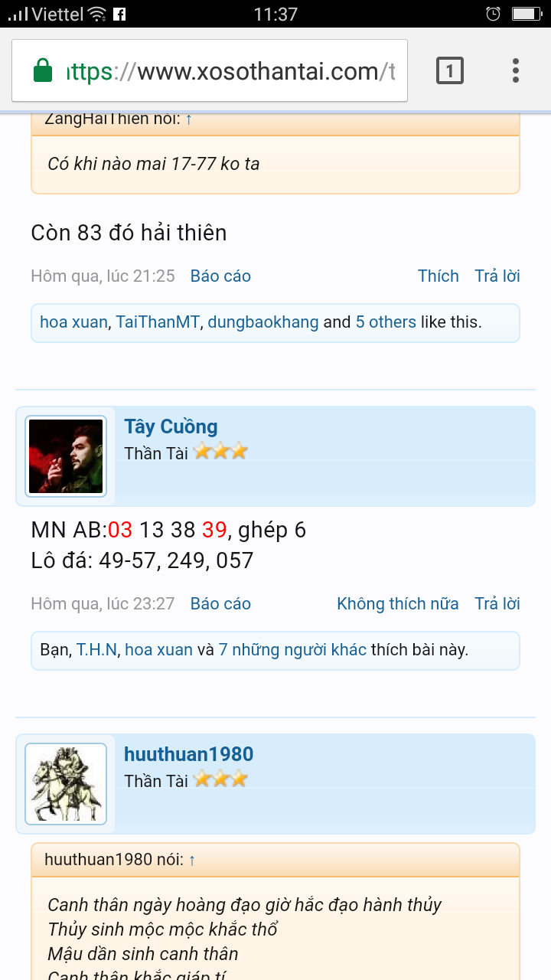
Task: Open Tây Cuồng's profile name link
Action: (x=171, y=426)
